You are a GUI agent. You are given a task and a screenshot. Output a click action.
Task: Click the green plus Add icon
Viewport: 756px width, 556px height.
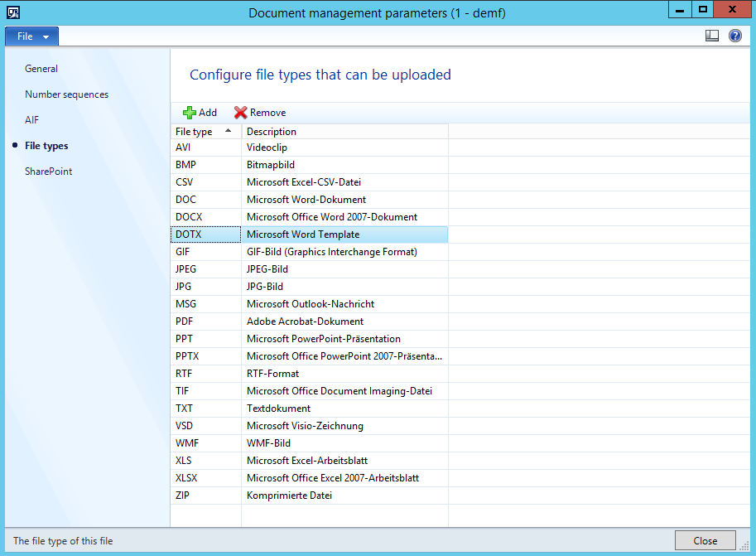tap(190, 113)
